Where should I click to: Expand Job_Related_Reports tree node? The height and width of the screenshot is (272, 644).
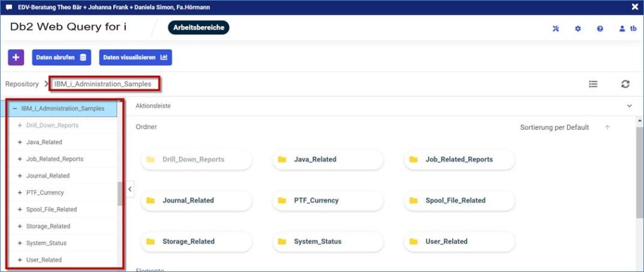pos(19,159)
